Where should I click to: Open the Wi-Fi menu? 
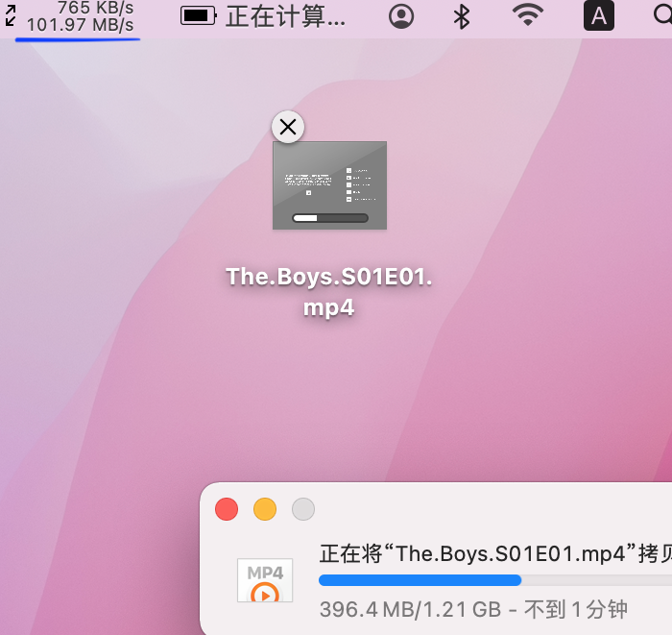pos(528,14)
